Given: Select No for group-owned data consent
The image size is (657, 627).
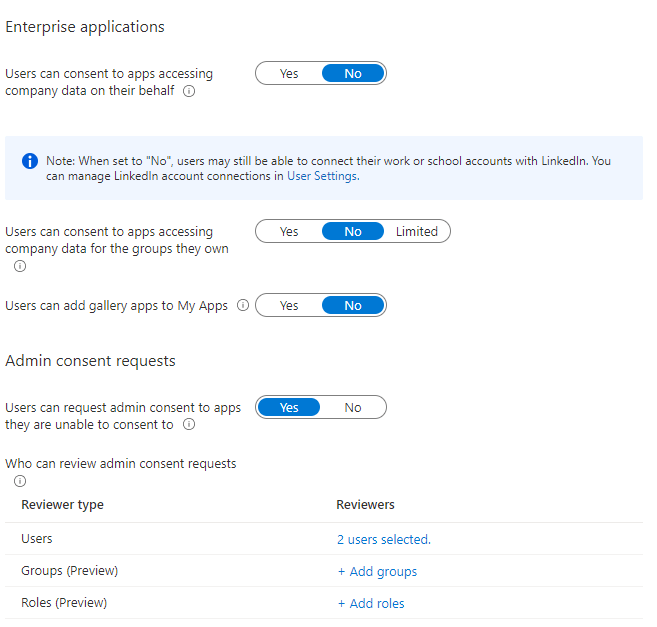Looking at the screenshot, I should tap(353, 231).
